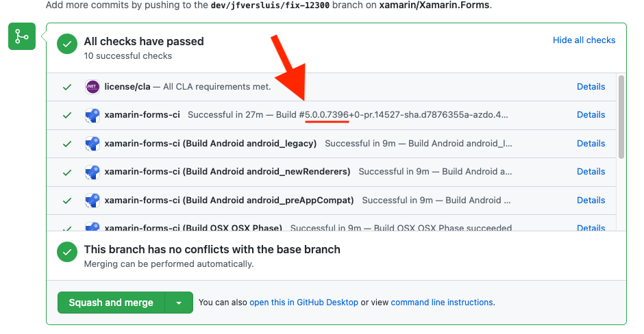Collapse checks with Hide all checks
Viewport: 644px width, 334px height.
(584, 40)
